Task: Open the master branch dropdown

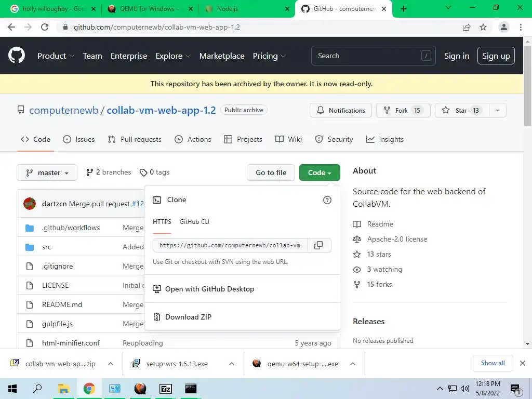Action: 47,172
